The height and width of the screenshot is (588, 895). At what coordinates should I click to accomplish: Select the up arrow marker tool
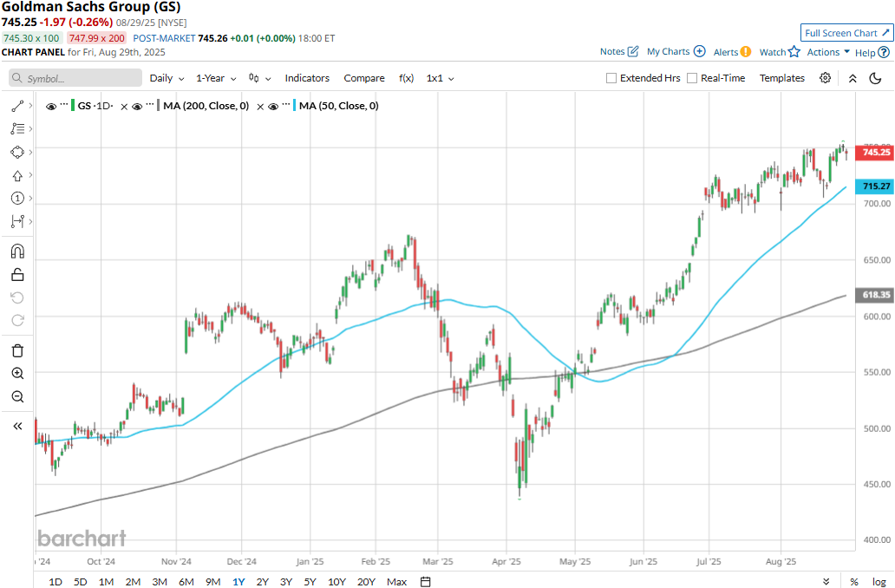[x=17, y=175]
